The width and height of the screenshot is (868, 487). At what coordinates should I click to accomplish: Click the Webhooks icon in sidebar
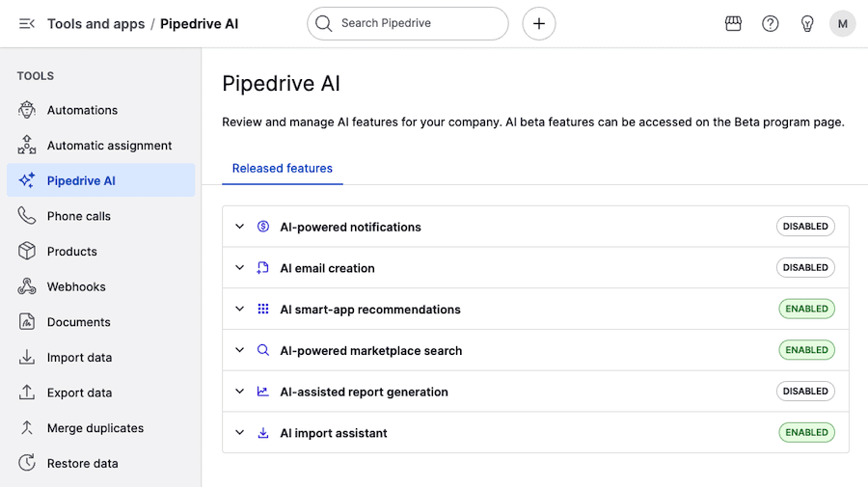tap(27, 286)
